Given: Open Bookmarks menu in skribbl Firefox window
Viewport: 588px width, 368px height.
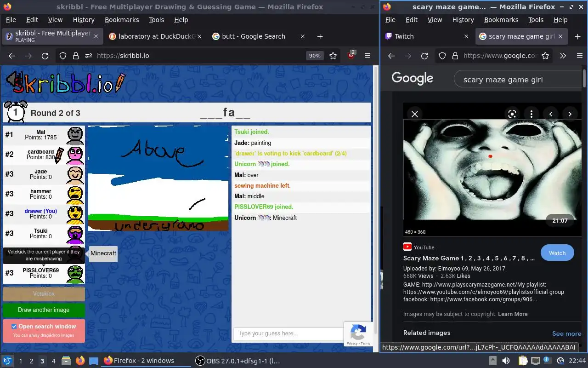Looking at the screenshot, I should coord(122,20).
